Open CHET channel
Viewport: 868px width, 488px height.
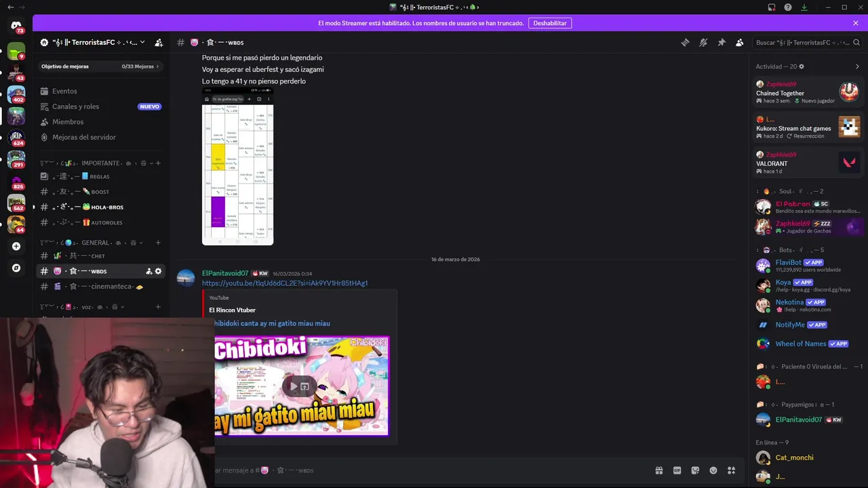pyautogui.click(x=100, y=256)
